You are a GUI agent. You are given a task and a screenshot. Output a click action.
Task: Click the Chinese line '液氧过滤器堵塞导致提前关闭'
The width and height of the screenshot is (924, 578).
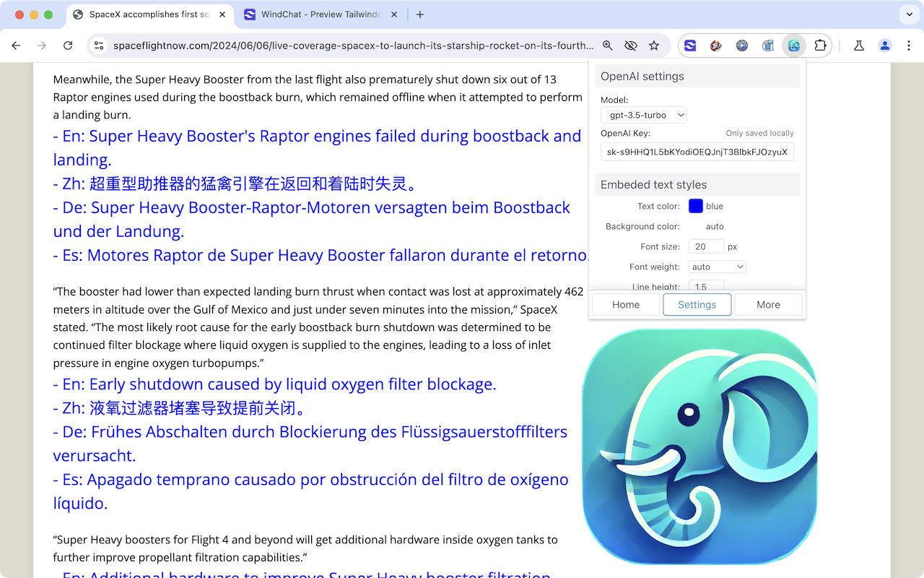pyautogui.click(x=181, y=407)
